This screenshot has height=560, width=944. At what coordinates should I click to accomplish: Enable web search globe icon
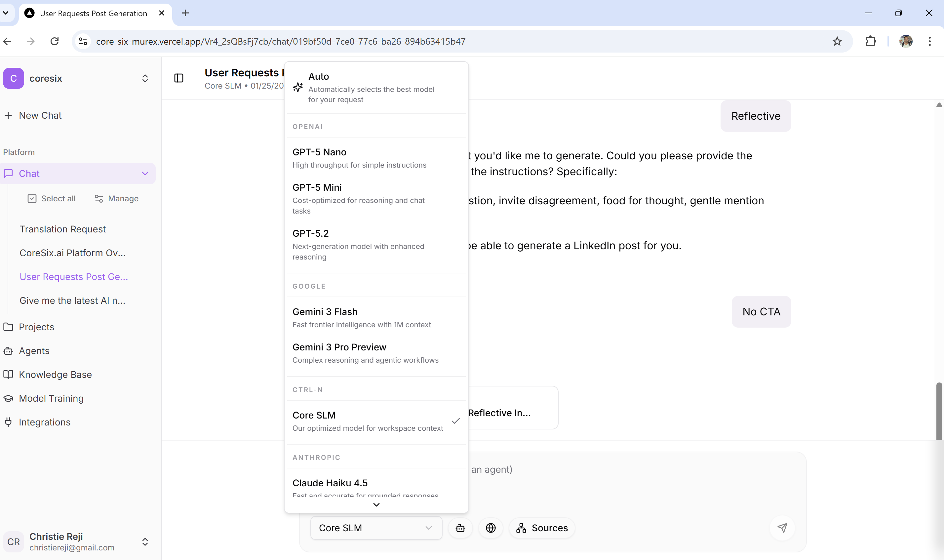(x=491, y=528)
